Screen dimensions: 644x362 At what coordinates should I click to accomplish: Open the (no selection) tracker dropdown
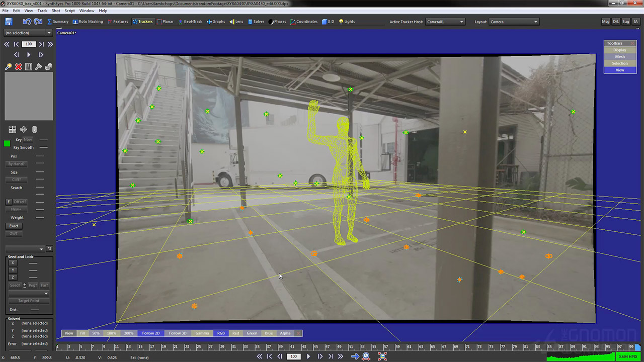coord(28,33)
